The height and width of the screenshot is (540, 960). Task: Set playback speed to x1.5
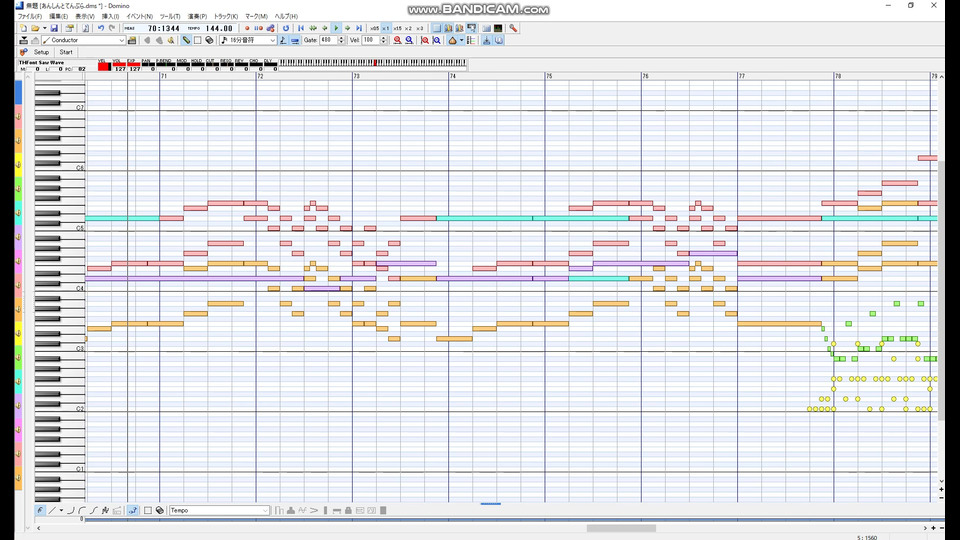[397, 28]
